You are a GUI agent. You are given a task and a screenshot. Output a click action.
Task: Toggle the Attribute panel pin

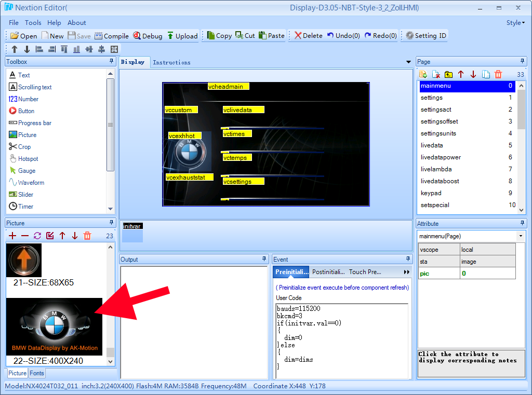(523, 224)
